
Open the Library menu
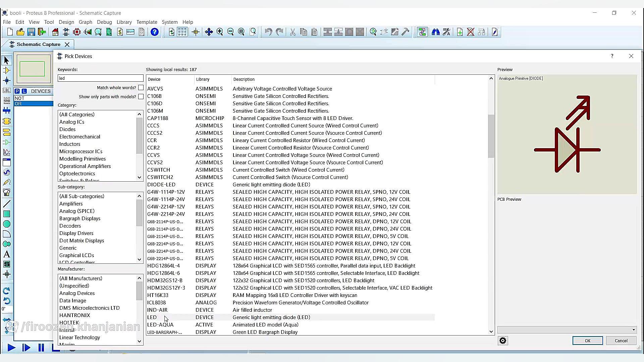click(x=124, y=22)
